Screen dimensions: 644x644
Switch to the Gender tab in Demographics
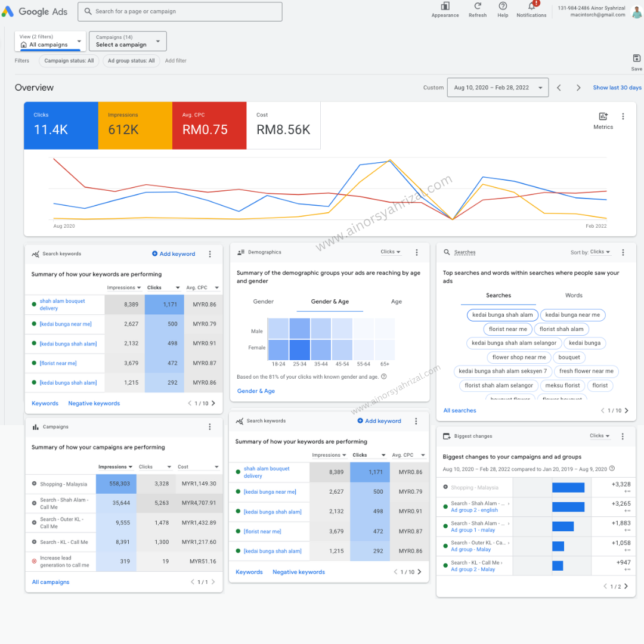click(263, 302)
